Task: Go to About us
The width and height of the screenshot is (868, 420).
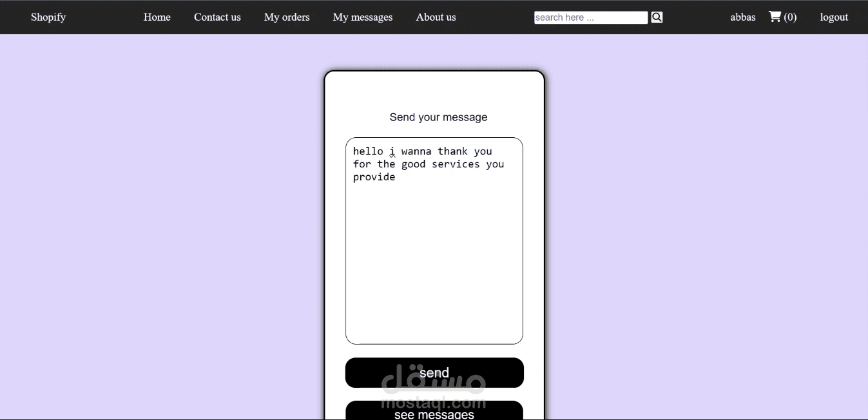Action: click(x=436, y=17)
